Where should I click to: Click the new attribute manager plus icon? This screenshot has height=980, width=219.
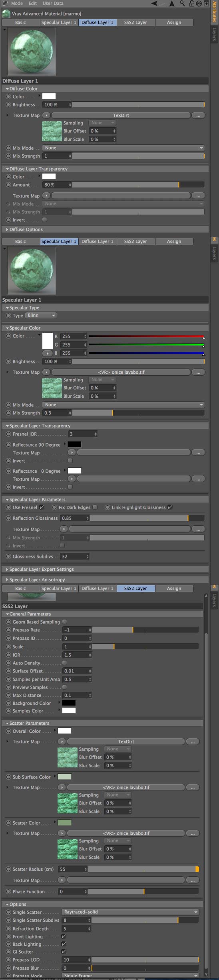[x=206, y=3]
